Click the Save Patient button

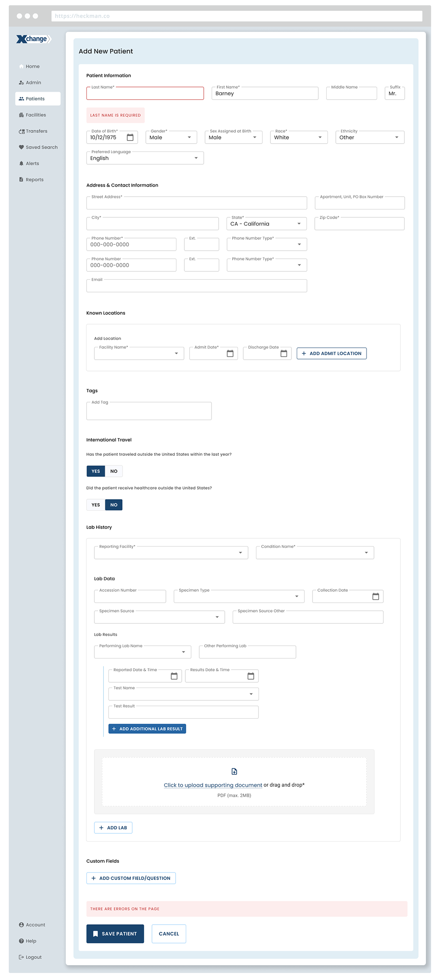pyautogui.click(x=115, y=934)
